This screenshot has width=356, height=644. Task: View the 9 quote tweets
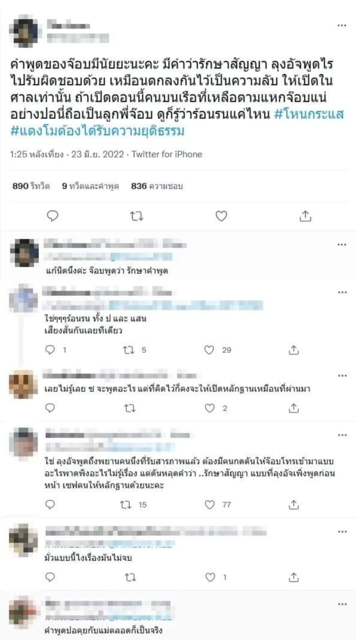(x=90, y=186)
